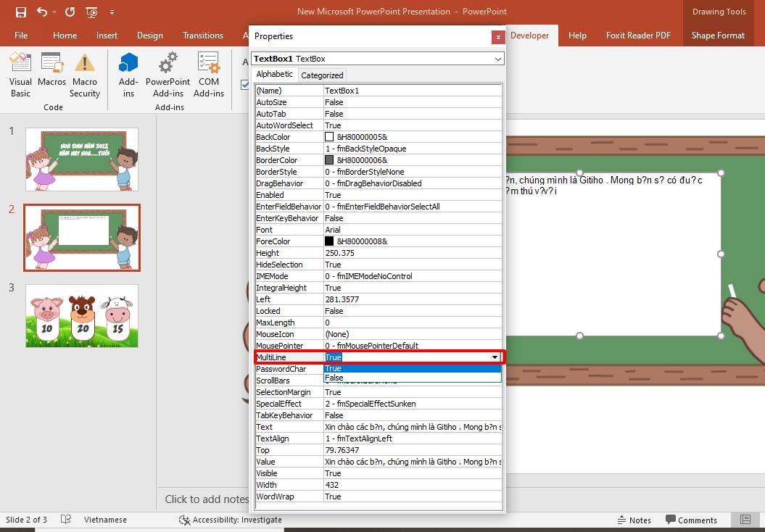This screenshot has width=765, height=532.
Task: Open PowerPoint Add-ins
Action: (168, 72)
